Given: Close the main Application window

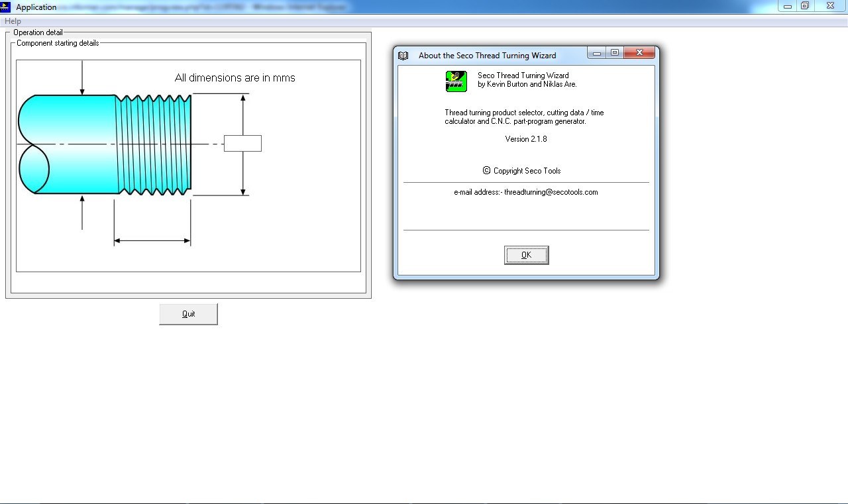Looking at the screenshot, I should click(x=830, y=6).
